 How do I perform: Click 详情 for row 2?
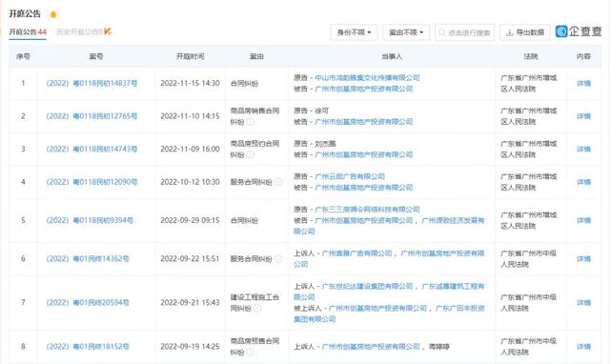tap(583, 116)
